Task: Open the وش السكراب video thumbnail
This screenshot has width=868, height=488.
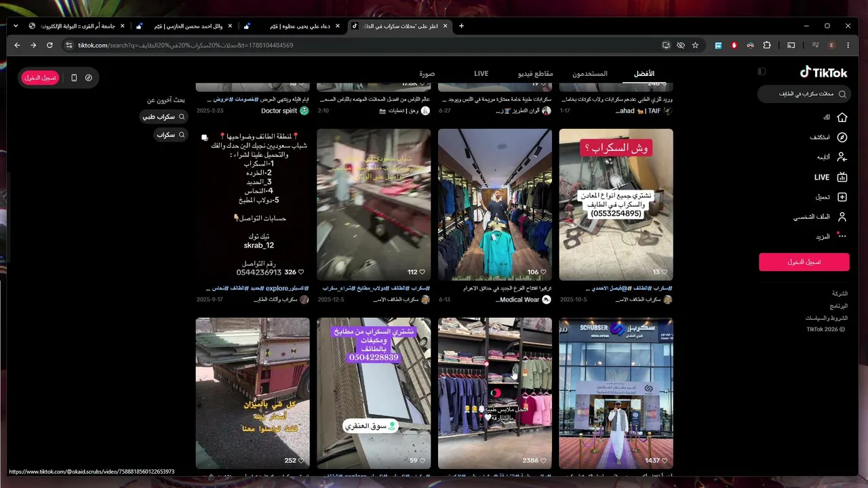Action: [616, 205]
